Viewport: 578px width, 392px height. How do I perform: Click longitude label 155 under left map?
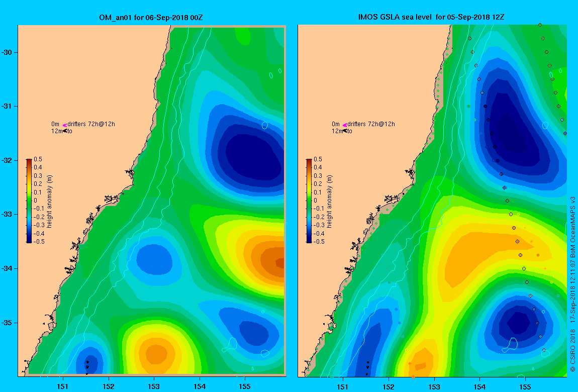tap(245, 386)
